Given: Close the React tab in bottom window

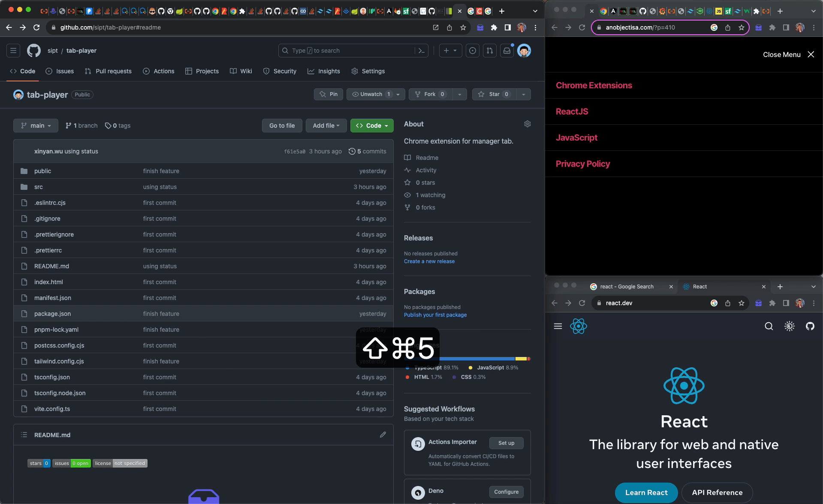Looking at the screenshot, I should (764, 287).
